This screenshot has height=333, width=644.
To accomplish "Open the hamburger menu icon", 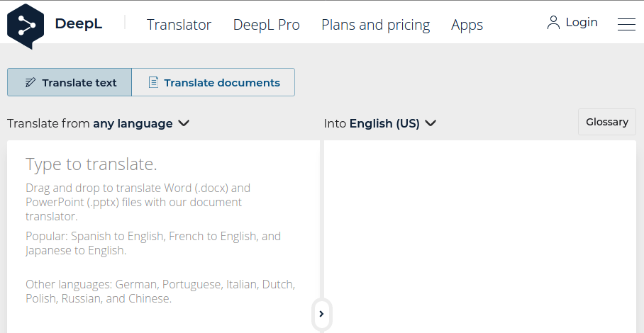I will (626, 24).
